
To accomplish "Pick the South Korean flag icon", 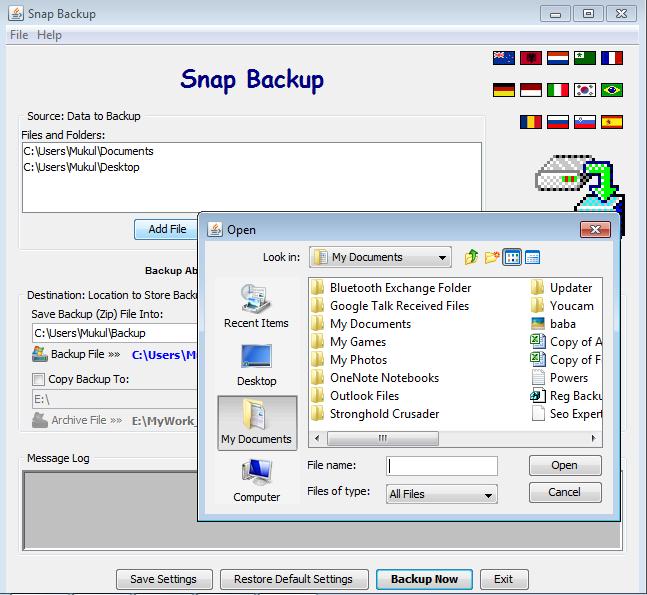I will point(584,90).
